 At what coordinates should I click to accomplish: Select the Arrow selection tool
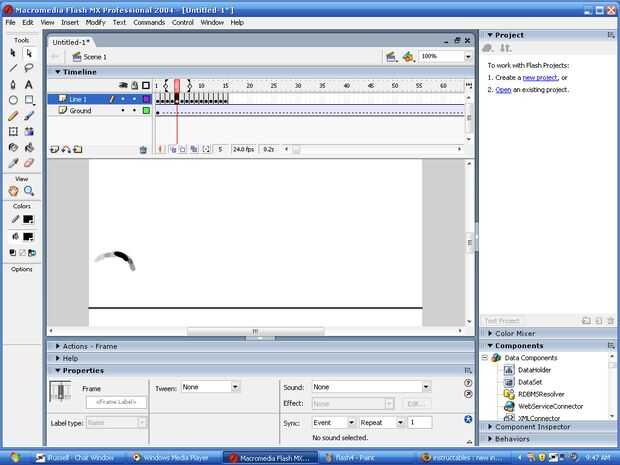pyautogui.click(x=13, y=53)
